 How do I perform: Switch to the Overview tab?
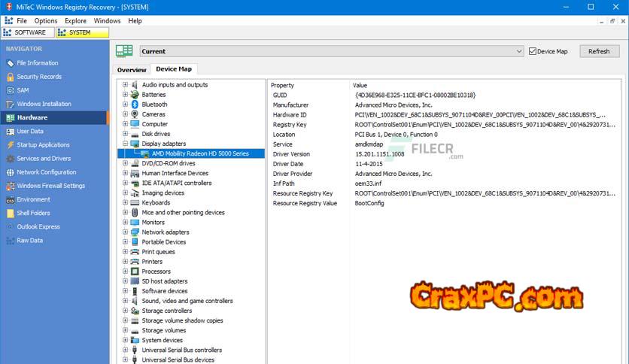[x=132, y=70]
